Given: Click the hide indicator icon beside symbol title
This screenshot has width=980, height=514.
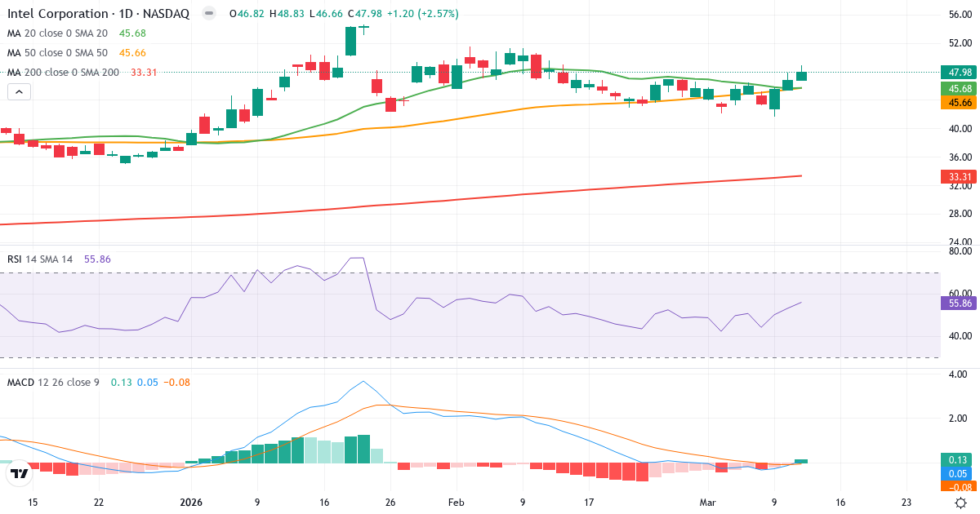Looking at the screenshot, I should [207, 14].
